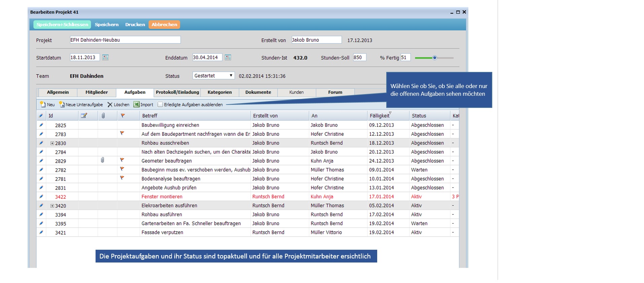
Task: Open the Dokumente tab
Action: [x=258, y=92]
